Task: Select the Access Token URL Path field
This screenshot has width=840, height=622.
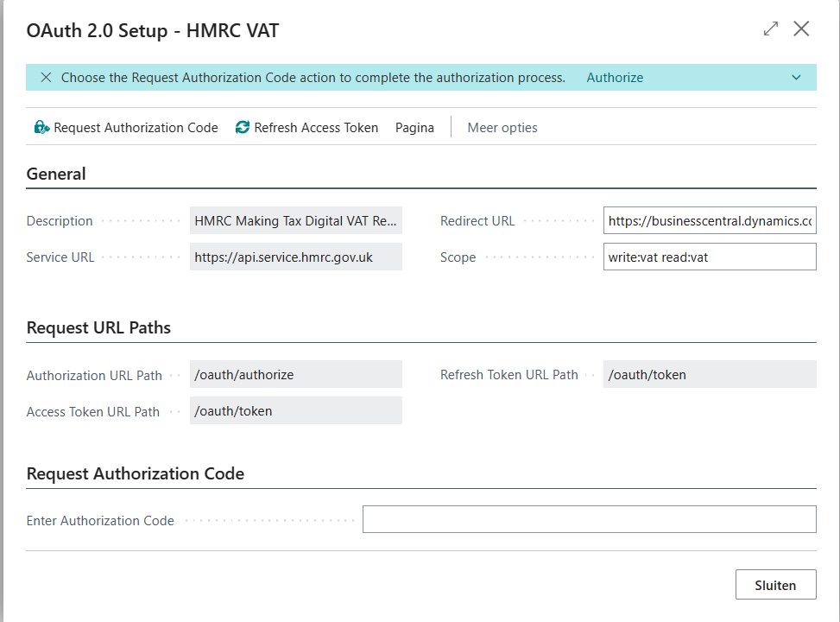Action: (296, 410)
